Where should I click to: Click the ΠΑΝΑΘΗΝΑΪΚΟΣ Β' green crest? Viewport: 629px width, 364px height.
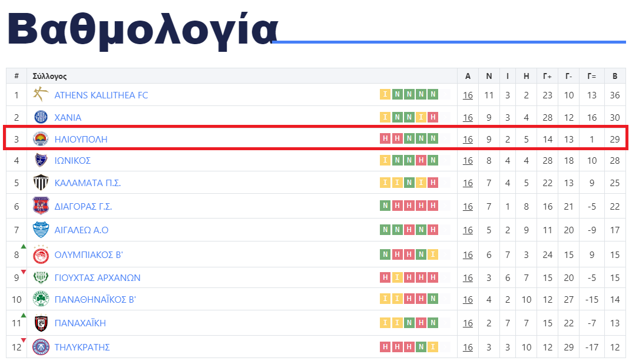[41, 299]
